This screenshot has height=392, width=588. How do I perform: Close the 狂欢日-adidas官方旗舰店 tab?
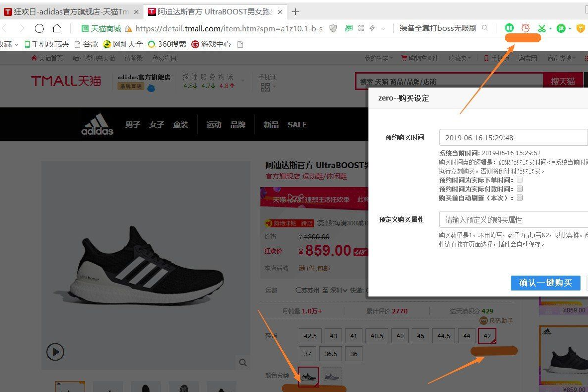click(x=136, y=12)
